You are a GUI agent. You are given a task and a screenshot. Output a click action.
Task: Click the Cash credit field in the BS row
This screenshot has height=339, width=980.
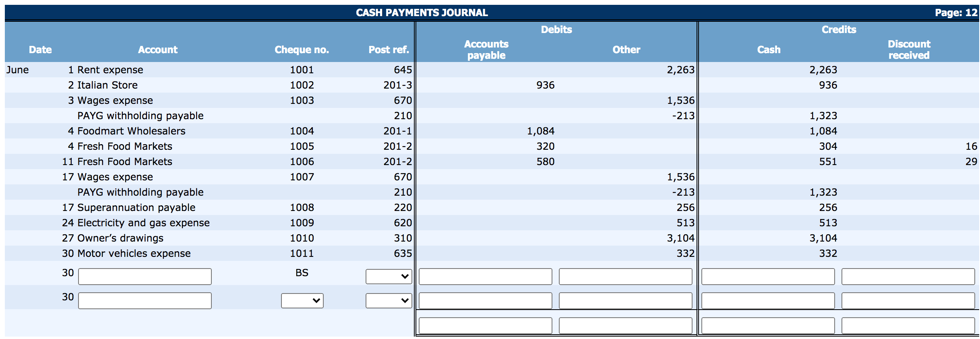768,277
